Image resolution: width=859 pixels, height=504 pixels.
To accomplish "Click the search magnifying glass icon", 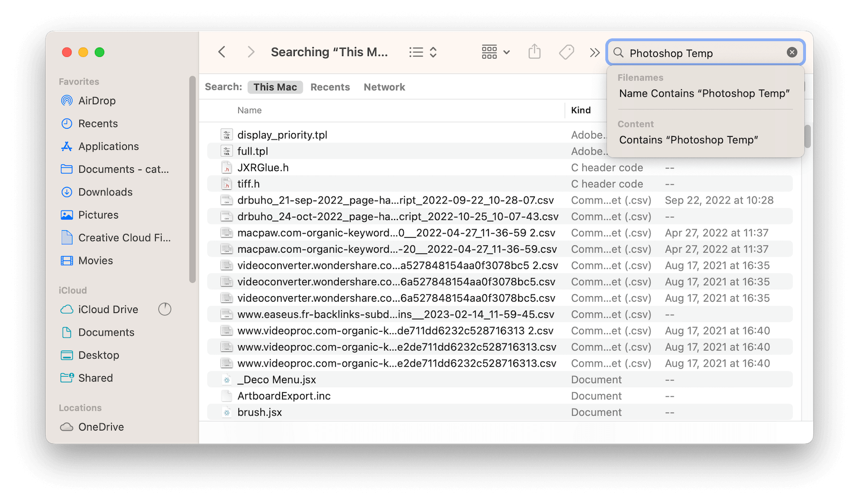I will [618, 53].
